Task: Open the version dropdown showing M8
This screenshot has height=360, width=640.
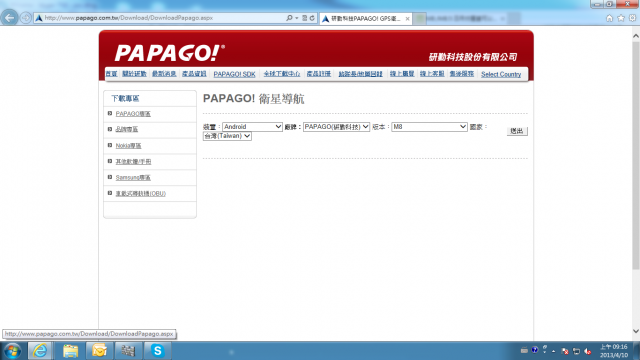Action: click(x=429, y=127)
